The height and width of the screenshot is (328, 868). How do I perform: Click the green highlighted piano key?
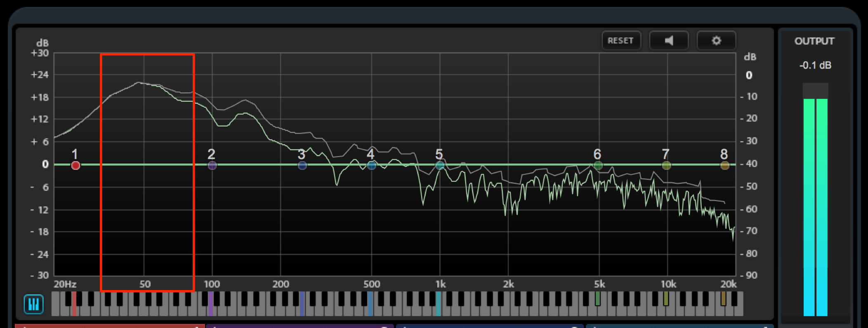(x=597, y=299)
